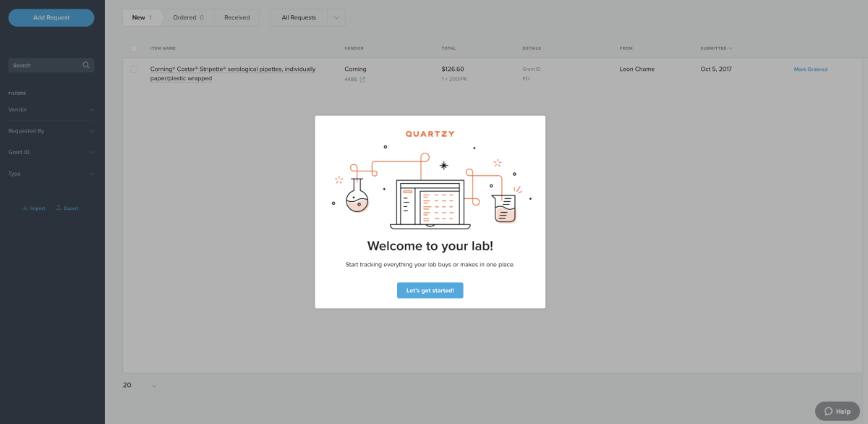868x424 pixels.
Task: Click the Total column header
Action: pyautogui.click(x=448, y=48)
